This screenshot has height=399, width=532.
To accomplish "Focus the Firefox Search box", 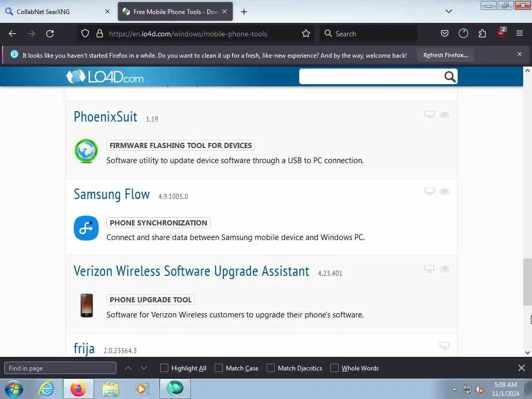I will [368, 34].
